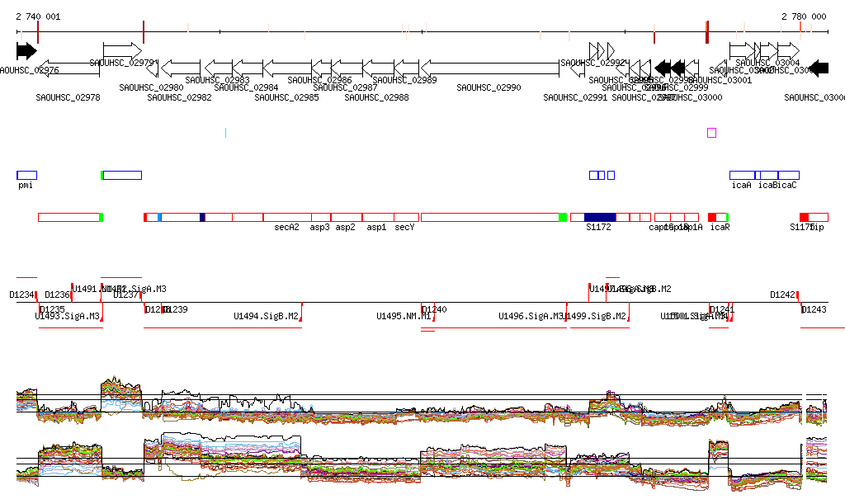845x504 pixels.
Task: Click the SAOUHSC_02985 gene arrow
Action: point(287,68)
